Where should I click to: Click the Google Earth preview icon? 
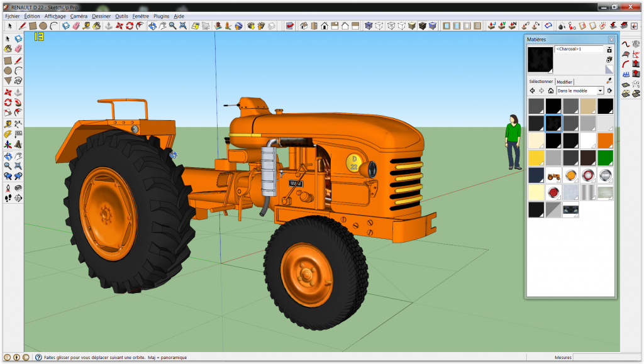coord(238,26)
